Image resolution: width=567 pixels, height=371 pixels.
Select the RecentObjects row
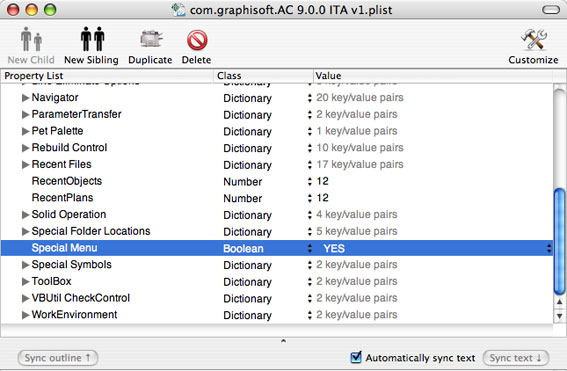click(x=277, y=181)
